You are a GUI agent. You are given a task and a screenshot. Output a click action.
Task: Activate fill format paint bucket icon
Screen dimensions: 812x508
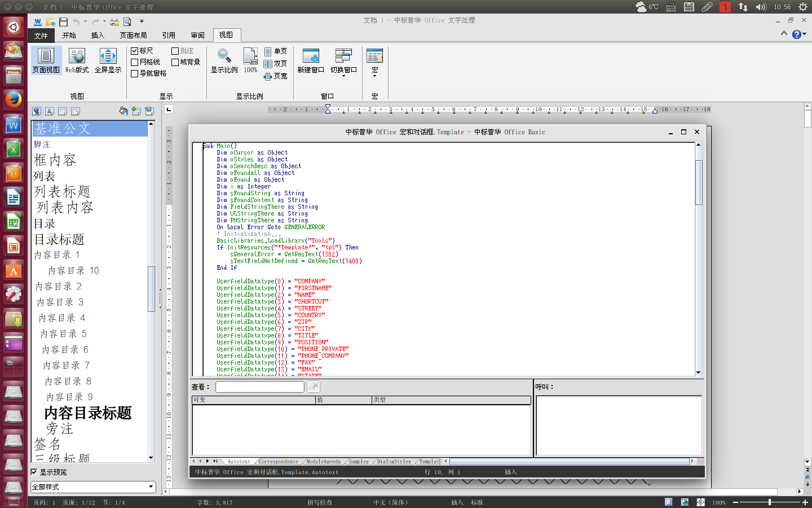123,111
